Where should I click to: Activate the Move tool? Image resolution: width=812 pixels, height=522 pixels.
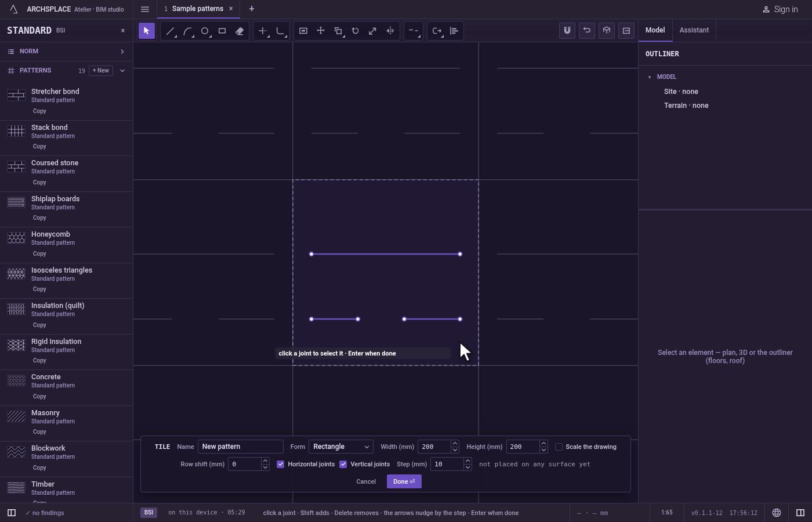pos(321,31)
